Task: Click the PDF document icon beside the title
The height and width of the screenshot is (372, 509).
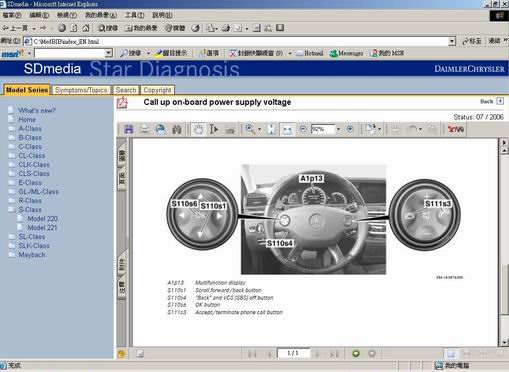Action: click(x=122, y=102)
